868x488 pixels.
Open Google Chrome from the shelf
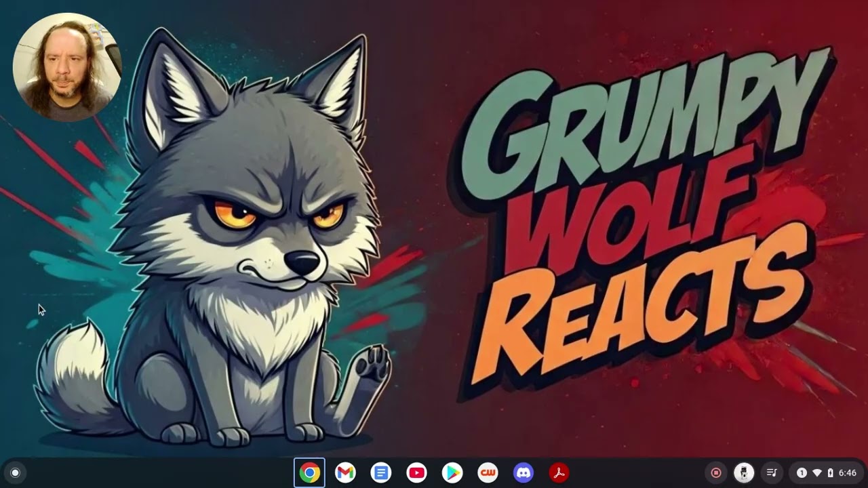309,472
